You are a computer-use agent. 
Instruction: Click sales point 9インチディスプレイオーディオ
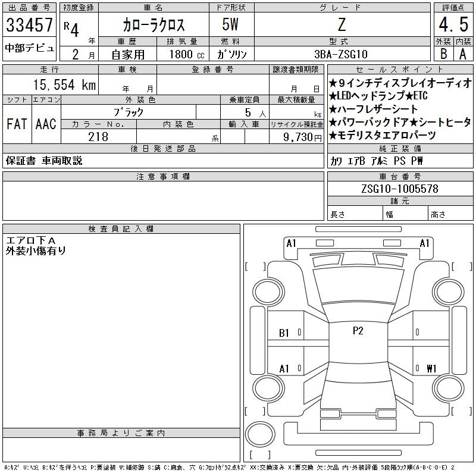pos(400,83)
